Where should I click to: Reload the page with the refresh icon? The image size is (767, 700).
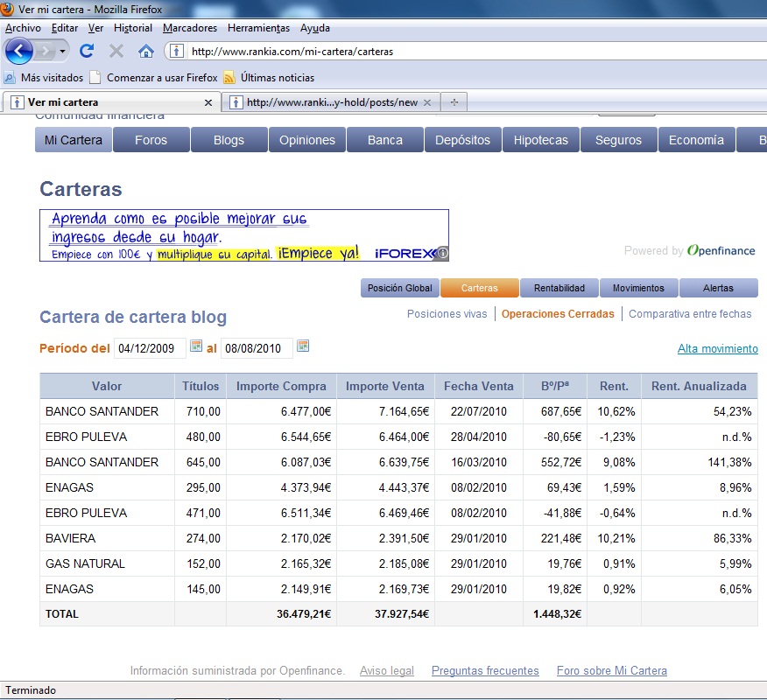pyautogui.click(x=87, y=51)
